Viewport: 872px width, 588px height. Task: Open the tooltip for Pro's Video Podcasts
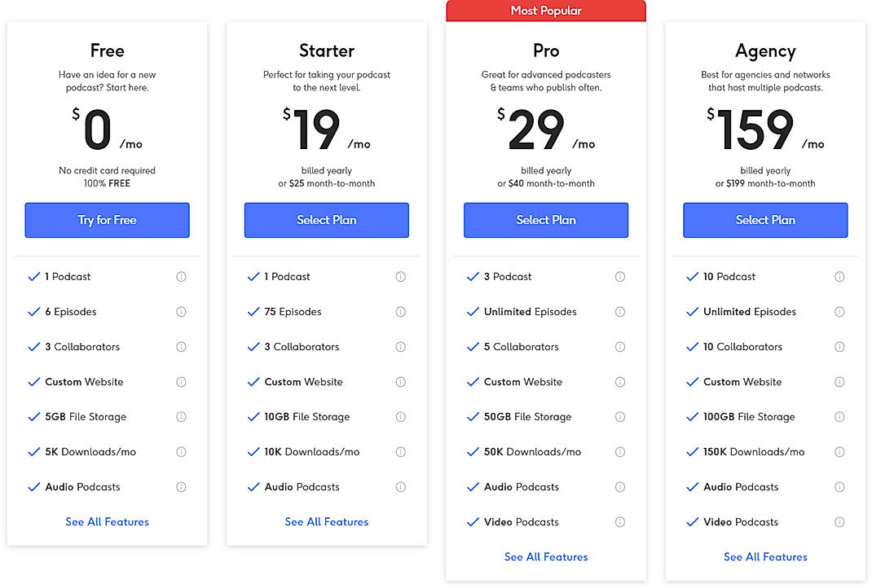(x=620, y=521)
